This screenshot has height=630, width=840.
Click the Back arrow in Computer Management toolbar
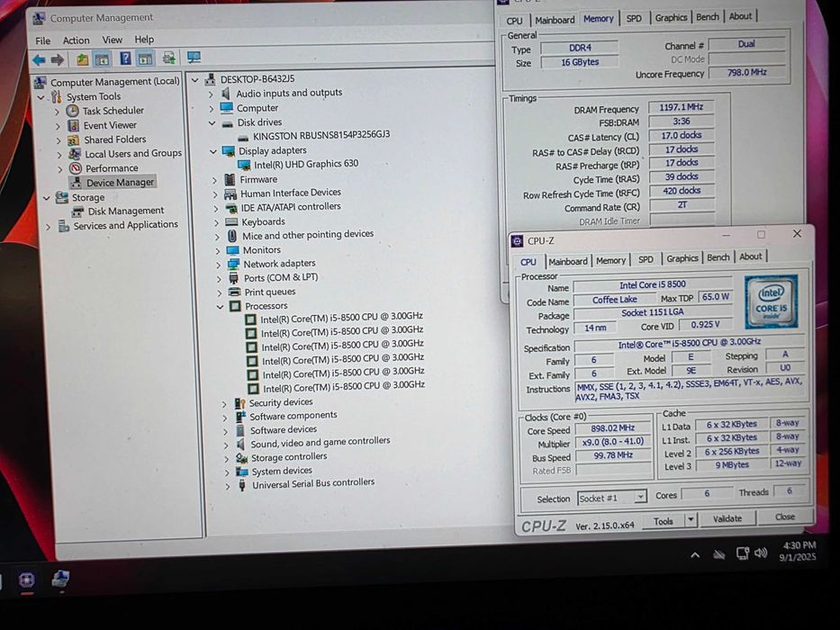click(39, 59)
